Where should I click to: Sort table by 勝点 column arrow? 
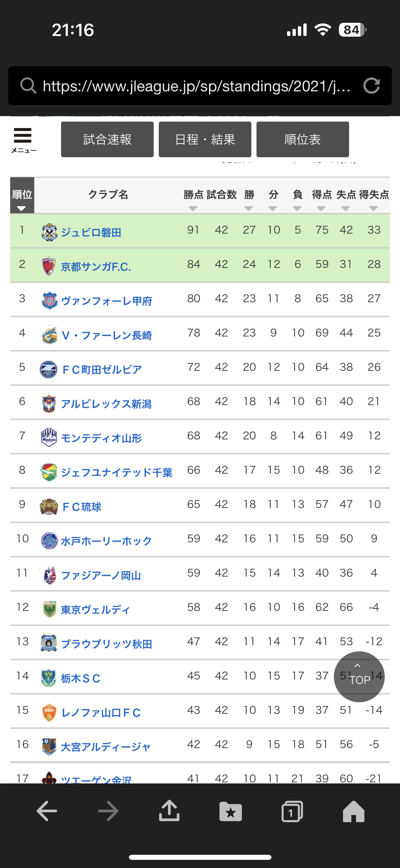tap(193, 208)
